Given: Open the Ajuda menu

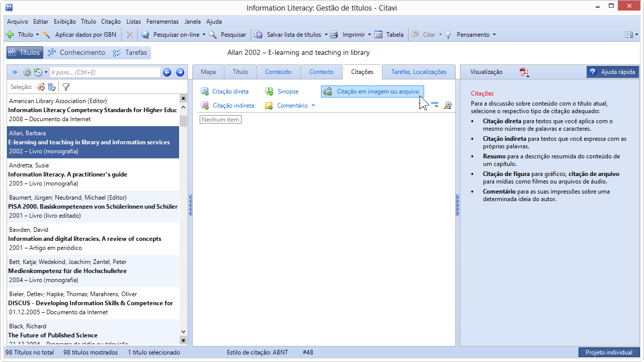Looking at the screenshot, I should tap(214, 22).
